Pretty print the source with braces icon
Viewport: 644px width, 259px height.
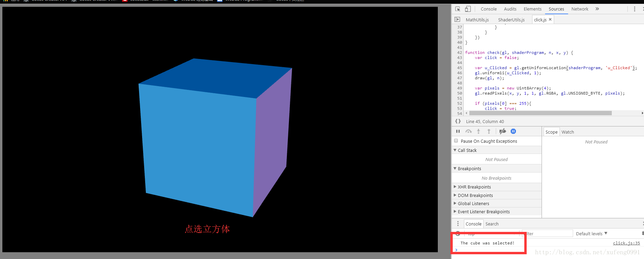(458, 121)
